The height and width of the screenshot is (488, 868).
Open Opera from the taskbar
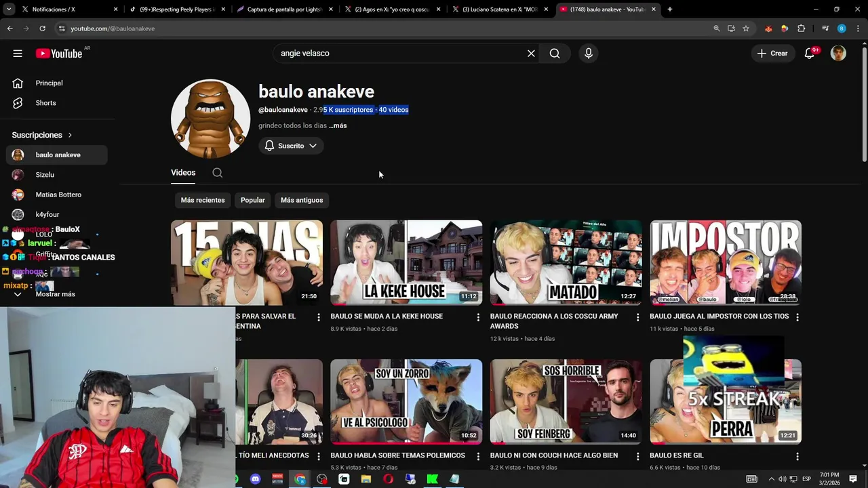pos(388,479)
